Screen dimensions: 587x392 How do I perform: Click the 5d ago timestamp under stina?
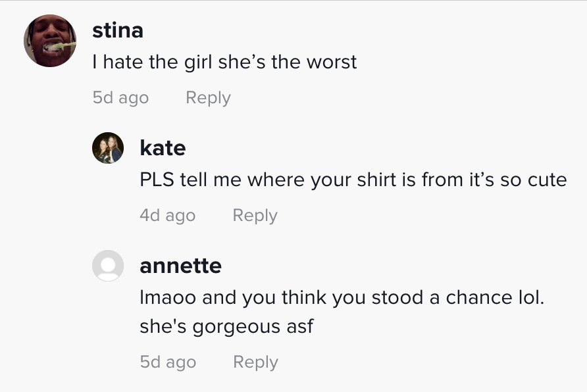120,98
